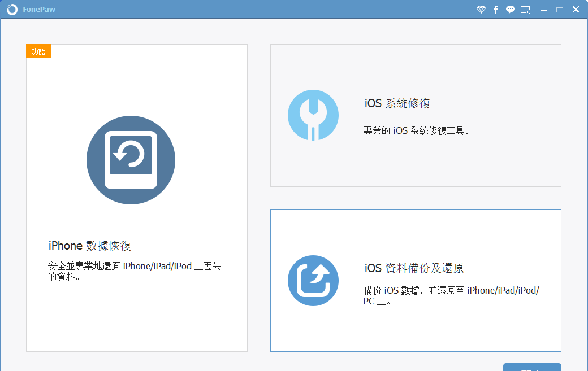The image size is (588, 371).
Task: Select the iOS 系統修復 title
Action: [397, 103]
